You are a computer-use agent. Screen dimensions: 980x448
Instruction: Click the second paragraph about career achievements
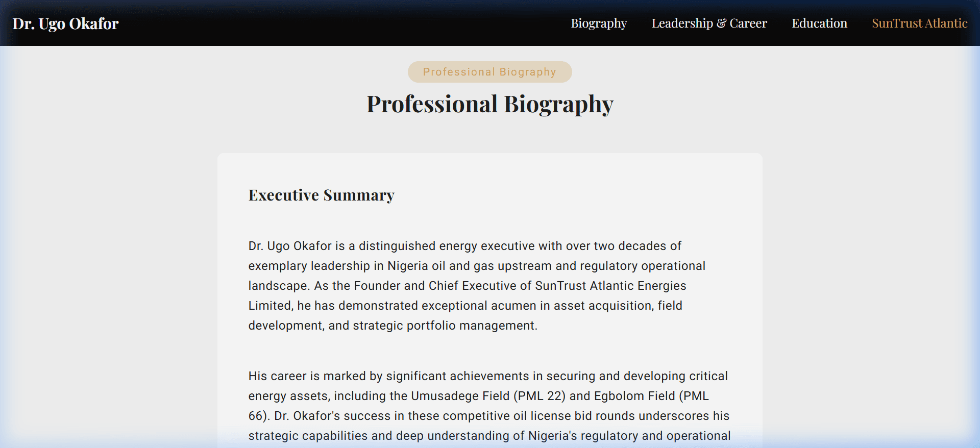[485, 406]
